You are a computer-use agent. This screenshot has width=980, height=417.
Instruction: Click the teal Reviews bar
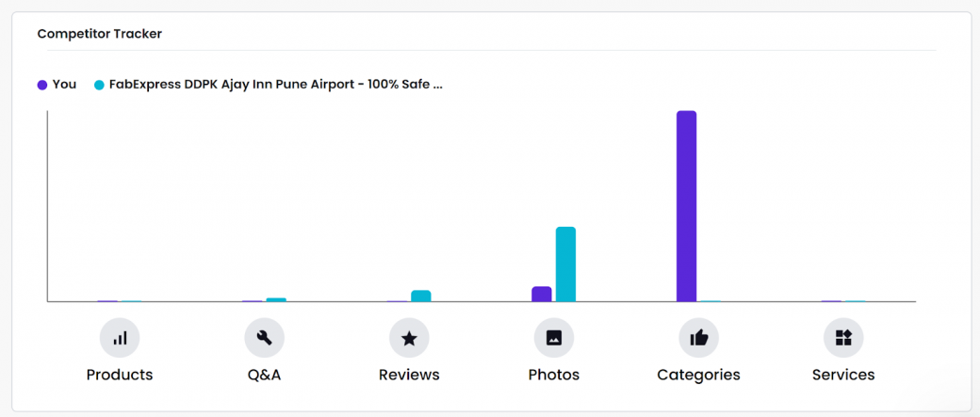point(420,296)
